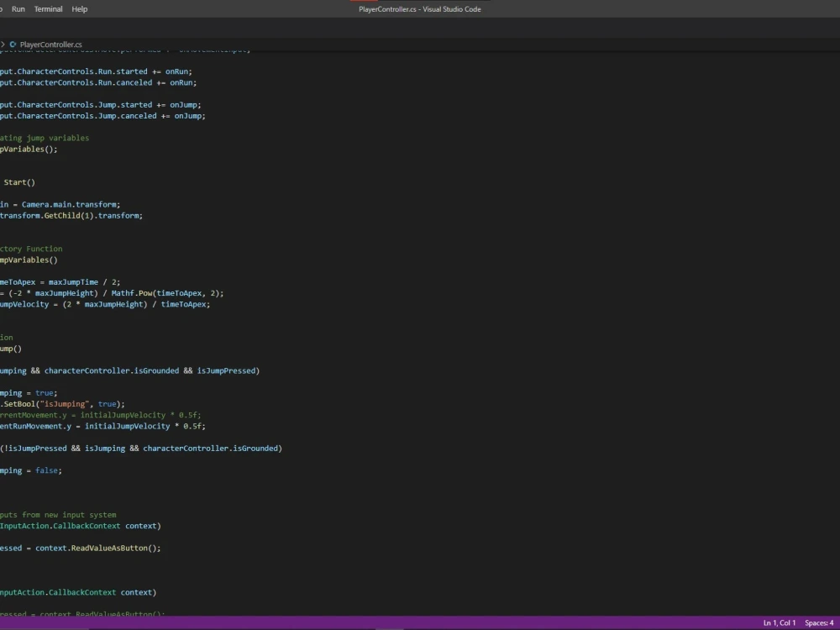This screenshot has width=840, height=630.
Task: Expand the breadcrumb chevron before PlayerController.cs
Action: (x=3, y=45)
